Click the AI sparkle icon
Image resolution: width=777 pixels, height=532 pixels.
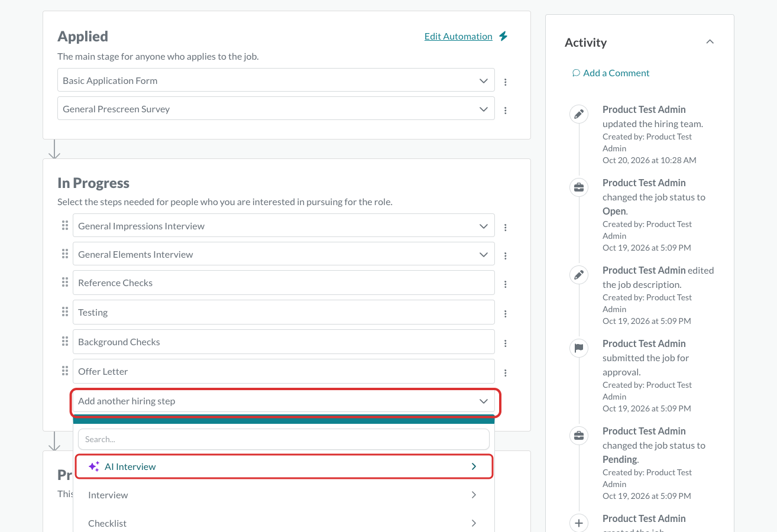(x=94, y=466)
